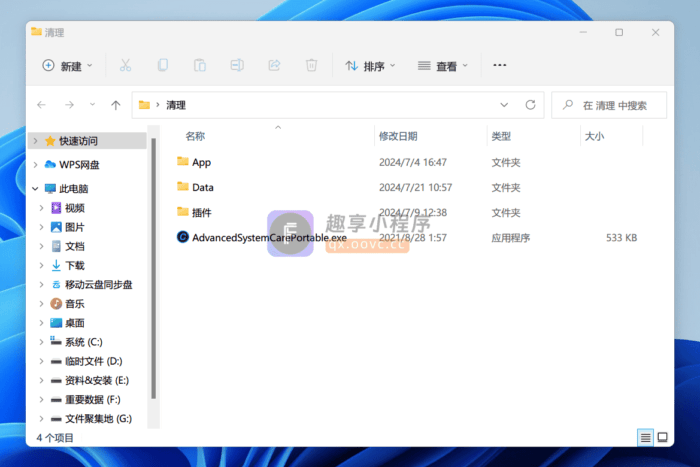Collapse the 此电脑 tree node
Viewport: 700px width, 467px height.
(35, 189)
